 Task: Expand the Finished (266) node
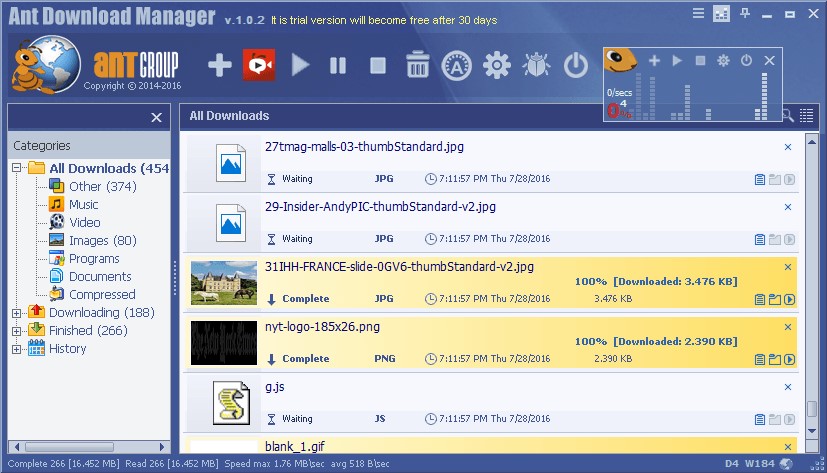[x=16, y=331]
